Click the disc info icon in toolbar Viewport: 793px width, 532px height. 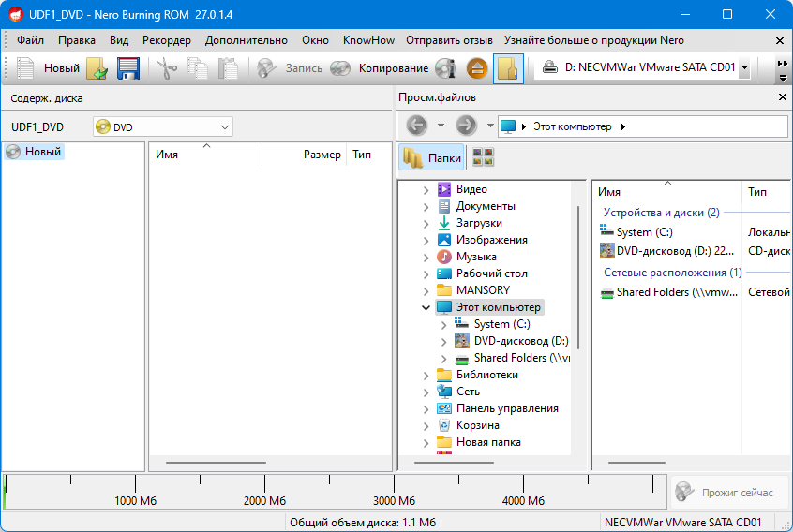click(445, 68)
